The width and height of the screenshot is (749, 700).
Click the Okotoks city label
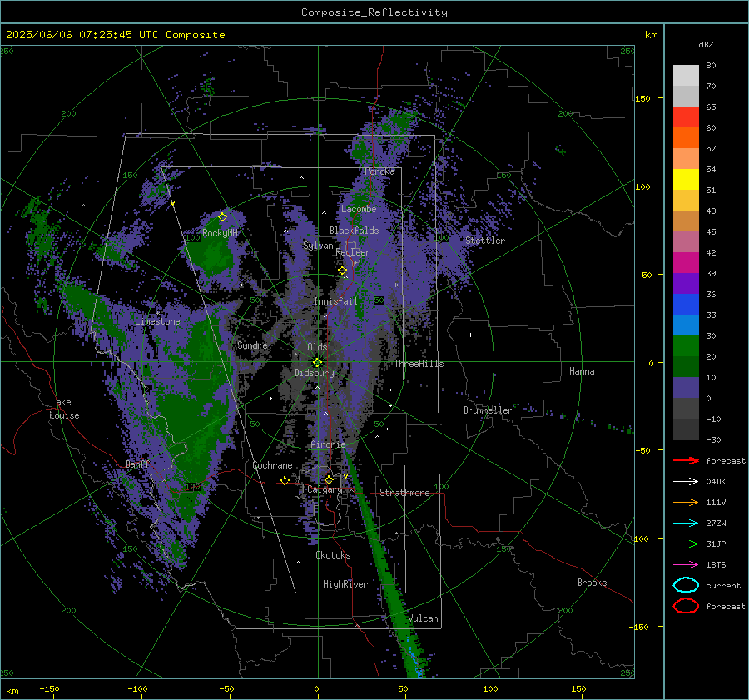tap(333, 555)
